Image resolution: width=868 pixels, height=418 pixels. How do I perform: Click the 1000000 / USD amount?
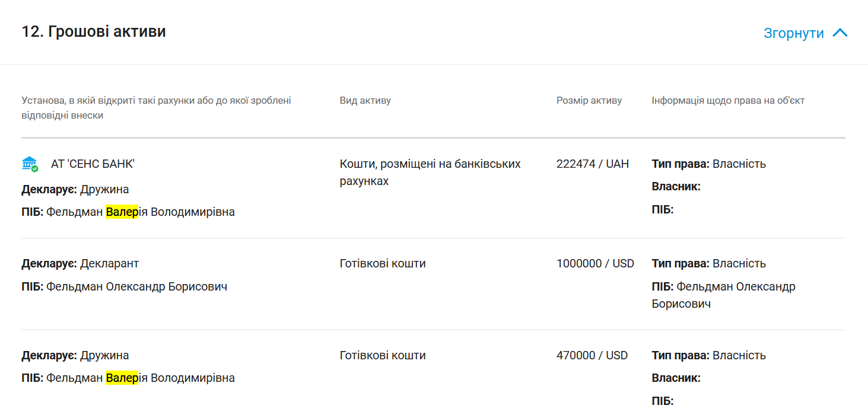[x=595, y=263]
